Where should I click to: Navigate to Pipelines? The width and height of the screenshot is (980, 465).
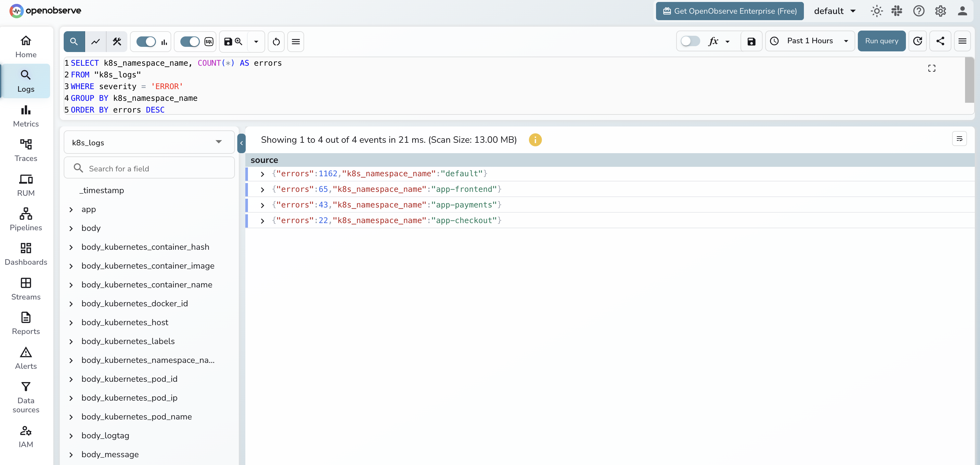pyautogui.click(x=26, y=220)
